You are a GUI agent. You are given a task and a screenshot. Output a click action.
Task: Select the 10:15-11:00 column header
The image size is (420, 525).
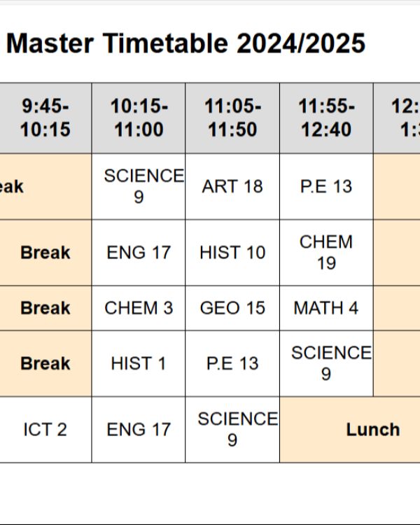coord(139,118)
